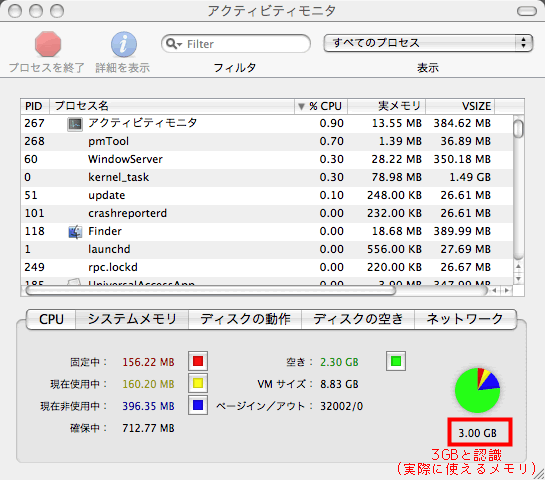Click the yellow 現在使用中 color swatch
545x480 pixels.
198,383
